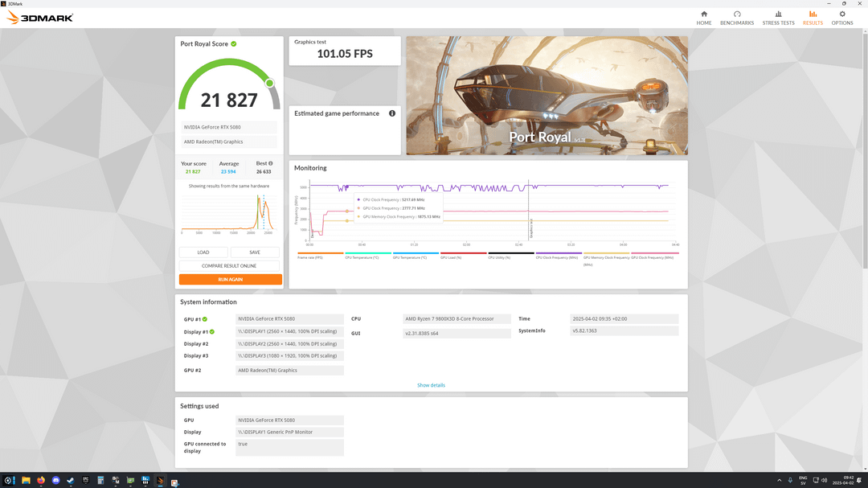The image size is (868, 488).
Task: Click Compare Result Online
Action: 229,266
